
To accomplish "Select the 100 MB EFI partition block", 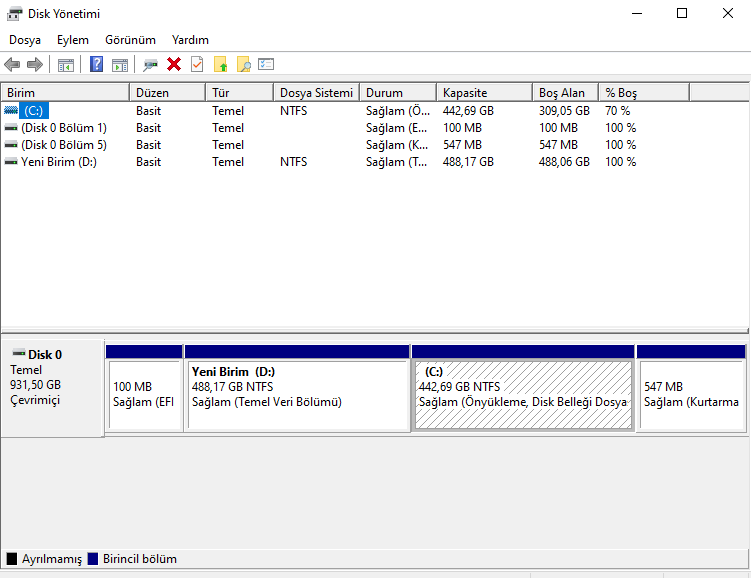I will [x=144, y=388].
